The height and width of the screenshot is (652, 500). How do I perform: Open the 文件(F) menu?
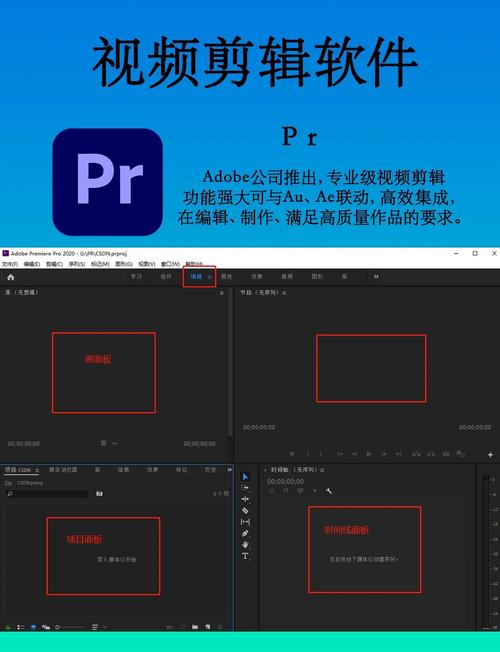tap(10, 264)
